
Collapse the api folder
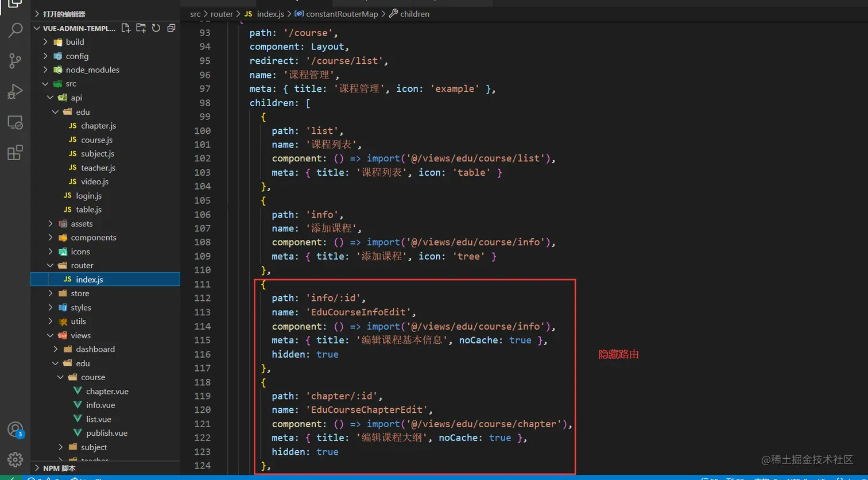pos(105,98)
